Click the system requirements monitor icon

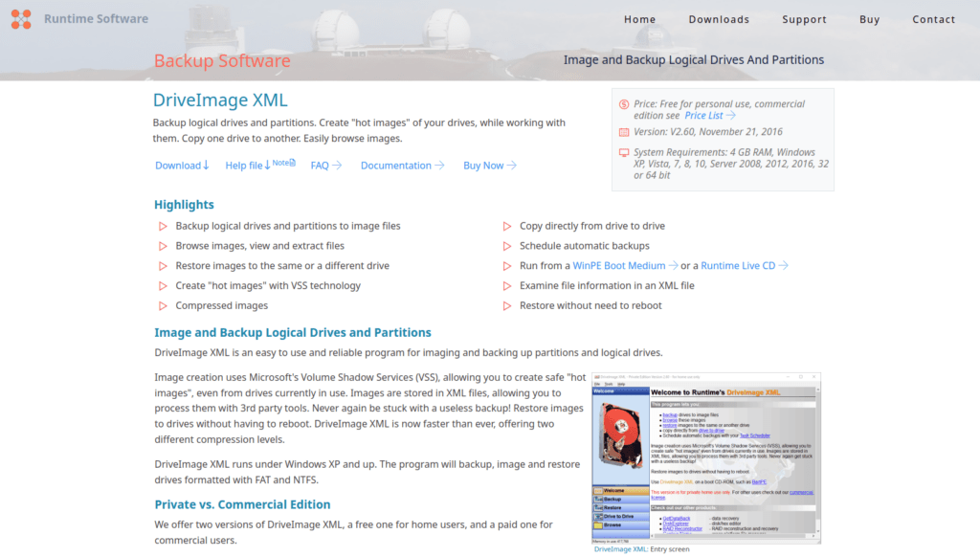(x=624, y=152)
